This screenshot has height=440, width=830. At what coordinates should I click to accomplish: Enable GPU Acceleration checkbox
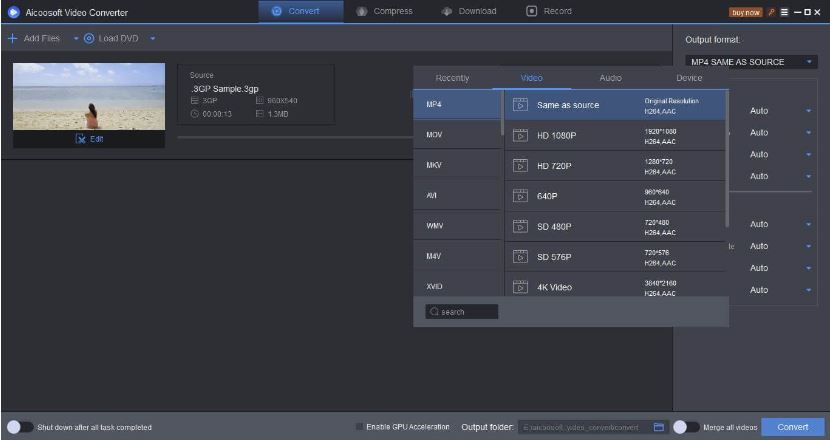click(x=360, y=427)
